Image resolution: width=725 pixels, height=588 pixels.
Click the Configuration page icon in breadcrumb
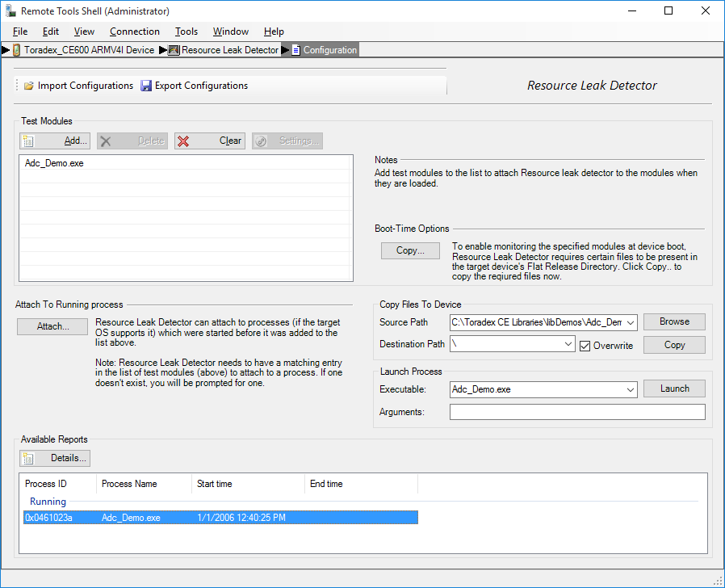(296, 50)
